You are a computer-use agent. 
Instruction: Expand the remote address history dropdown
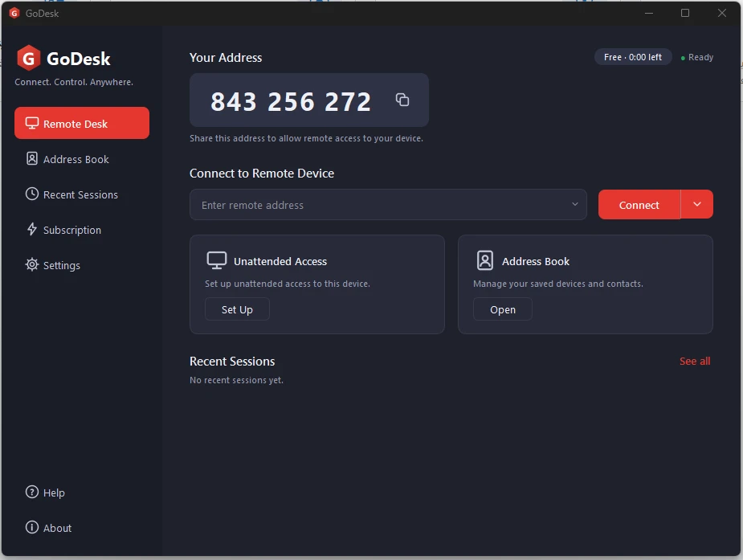coord(575,204)
